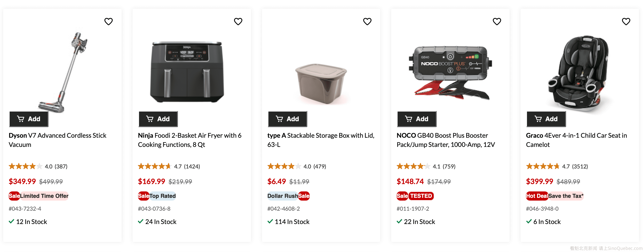Image resolution: width=644 pixels, height=252 pixels.
Task: Click the grey storage box product image
Action: (x=321, y=83)
